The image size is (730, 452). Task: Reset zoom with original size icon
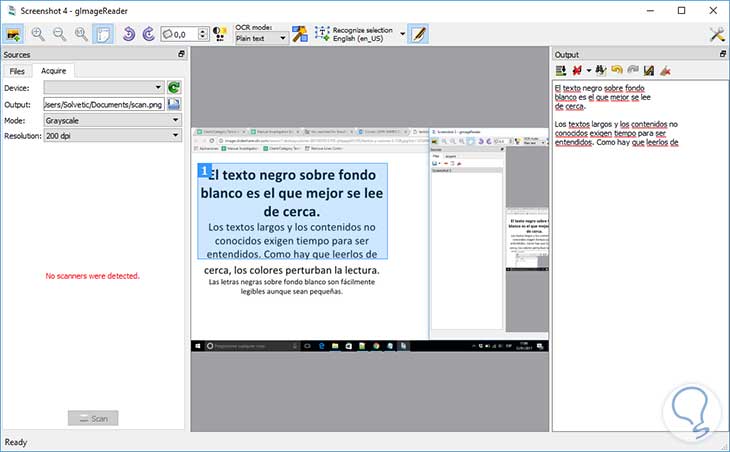pyautogui.click(x=81, y=34)
